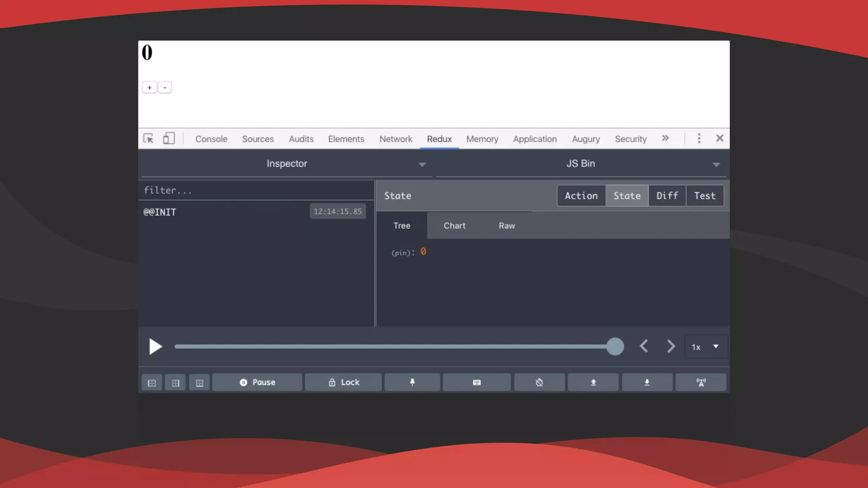This screenshot has width=868, height=488.
Task: Click the remote broadcast antenna icon
Action: [x=701, y=383]
